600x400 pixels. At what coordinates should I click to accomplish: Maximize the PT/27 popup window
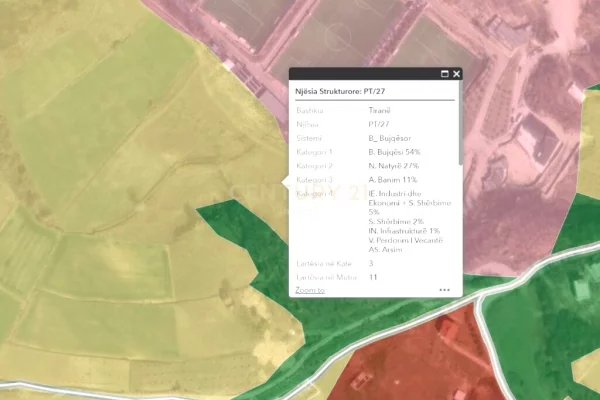[x=444, y=74]
